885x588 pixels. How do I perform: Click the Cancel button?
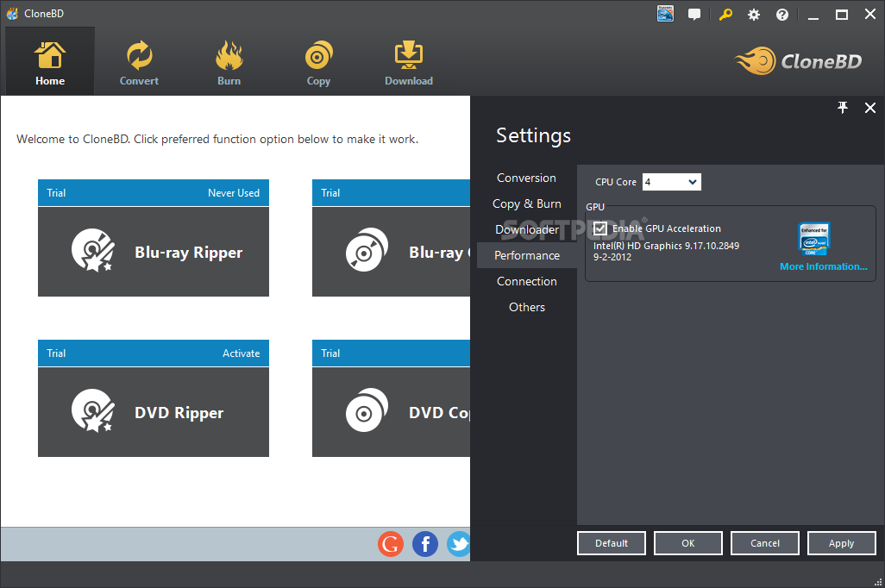click(x=765, y=543)
